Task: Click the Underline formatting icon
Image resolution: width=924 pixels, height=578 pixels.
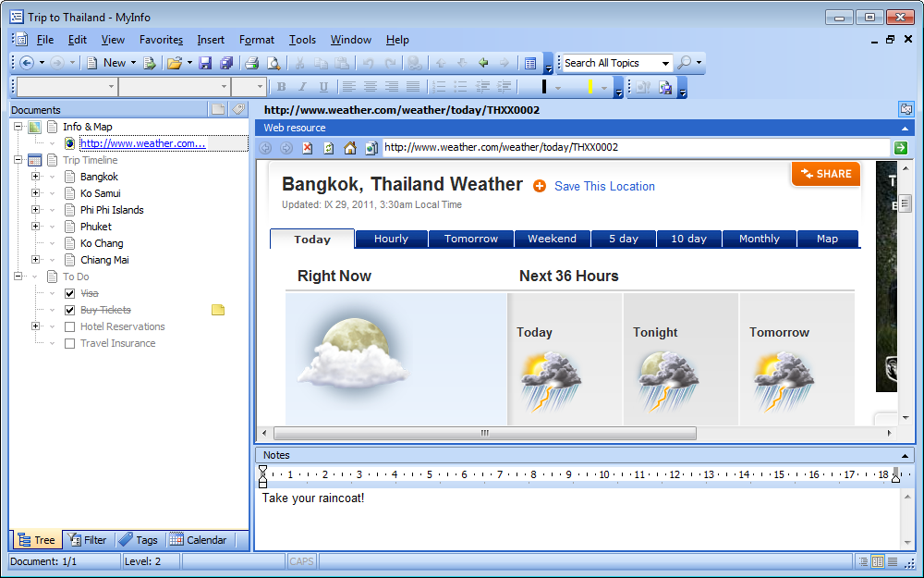Action: click(323, 87)
